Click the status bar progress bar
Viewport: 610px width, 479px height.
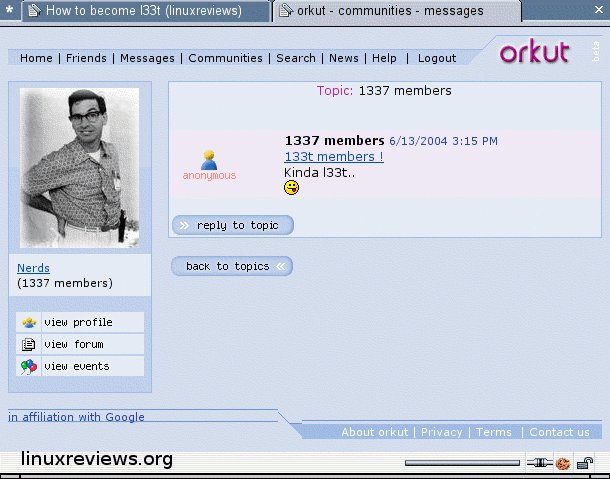pos(462,463)
